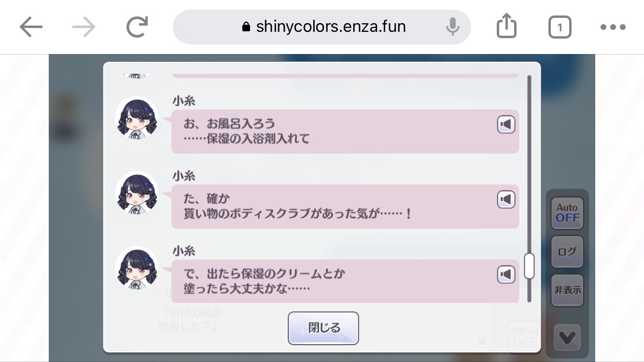The width and height of the screenshot is (644, 362).
Task: Play voice for お風呂入ろう message
Action: click(506, 125)
